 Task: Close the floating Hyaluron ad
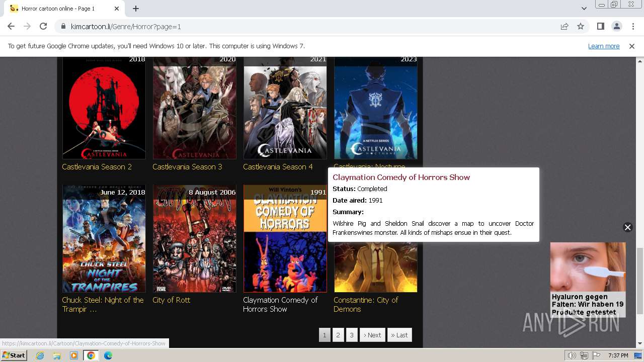click(627, 227)
